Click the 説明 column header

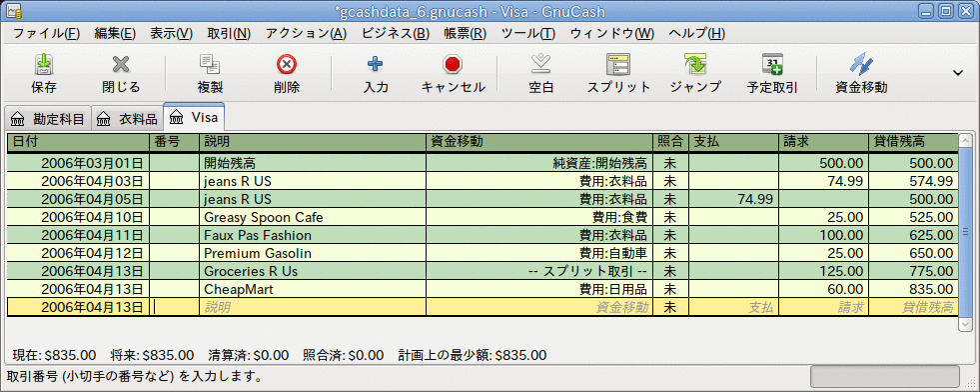(x=313, y=142)
